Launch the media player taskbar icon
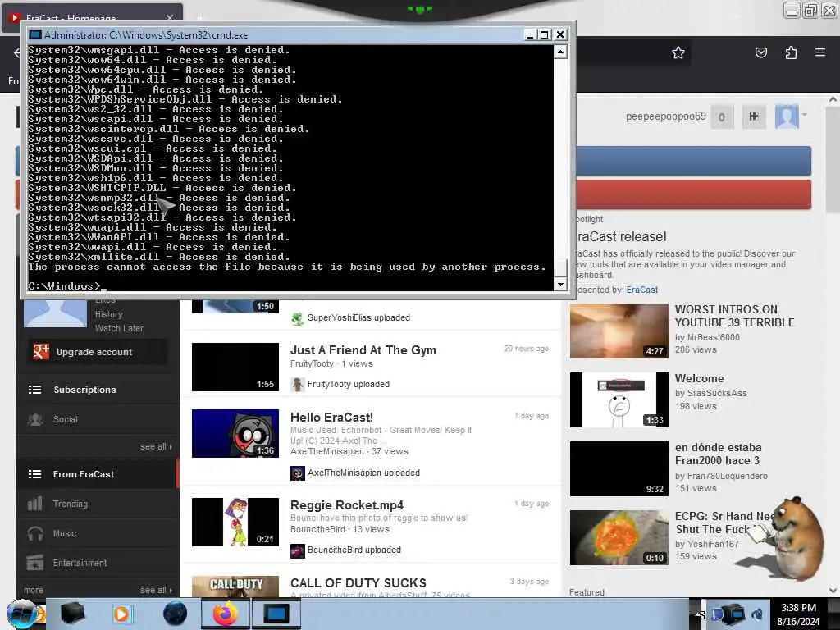840x630 pixels. click(122, 614)
